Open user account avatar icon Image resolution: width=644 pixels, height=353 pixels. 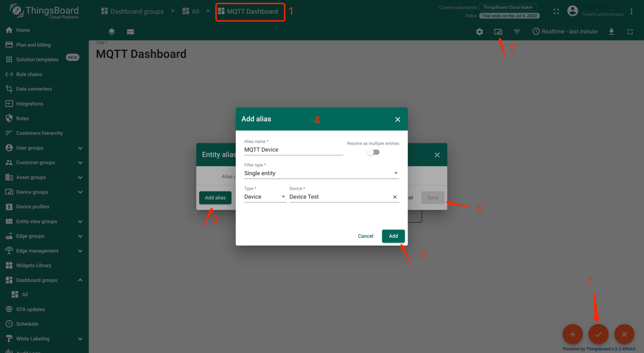(572, 11)
